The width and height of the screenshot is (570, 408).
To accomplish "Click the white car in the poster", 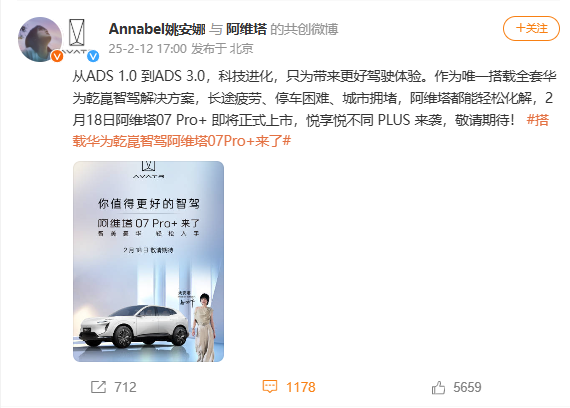I will click(x=134, y=326).
